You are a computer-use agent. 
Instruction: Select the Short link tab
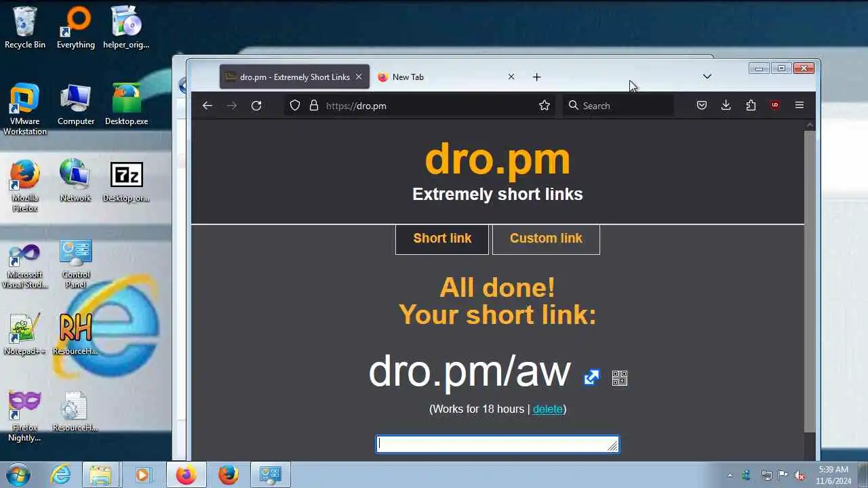(442, 239)
